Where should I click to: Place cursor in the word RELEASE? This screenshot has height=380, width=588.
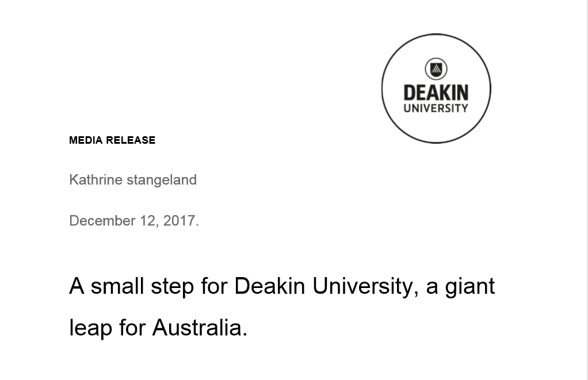coord(131,140)
